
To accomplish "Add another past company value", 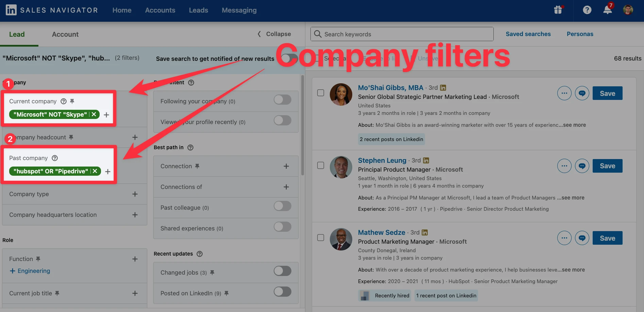I will [108, 172].
